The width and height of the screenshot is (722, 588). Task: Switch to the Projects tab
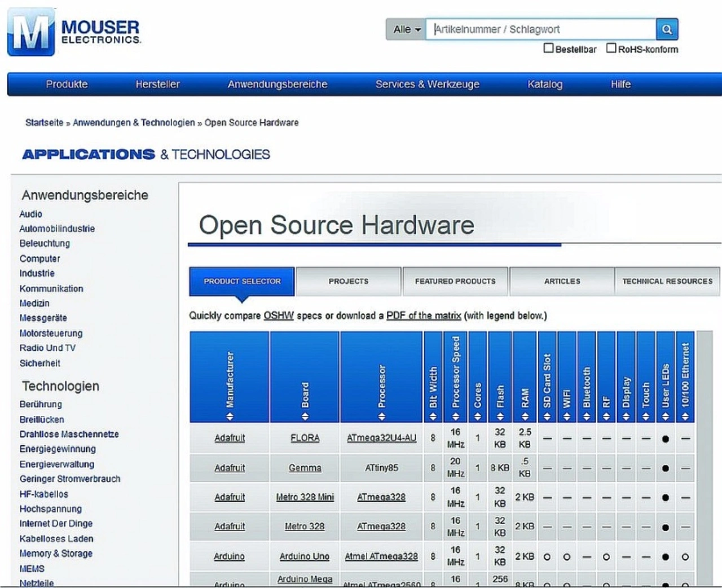[x=348, y=281]
